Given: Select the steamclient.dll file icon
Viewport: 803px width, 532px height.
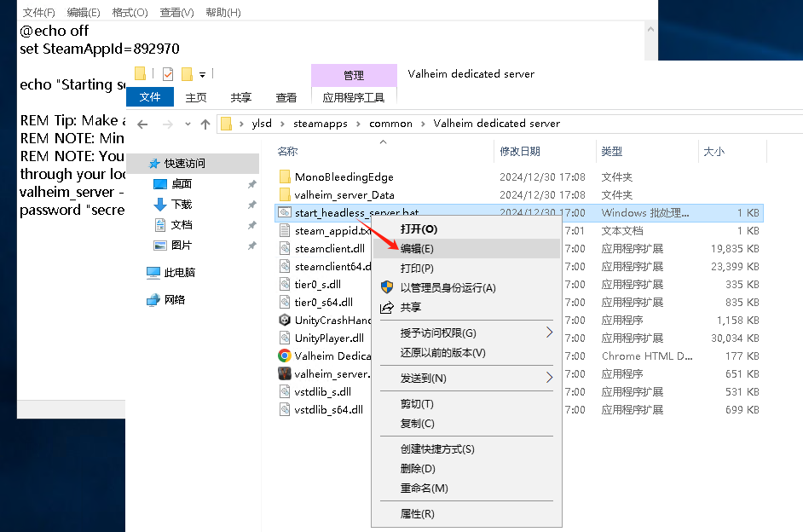Looking at the screenshot, I should (285, 248).
